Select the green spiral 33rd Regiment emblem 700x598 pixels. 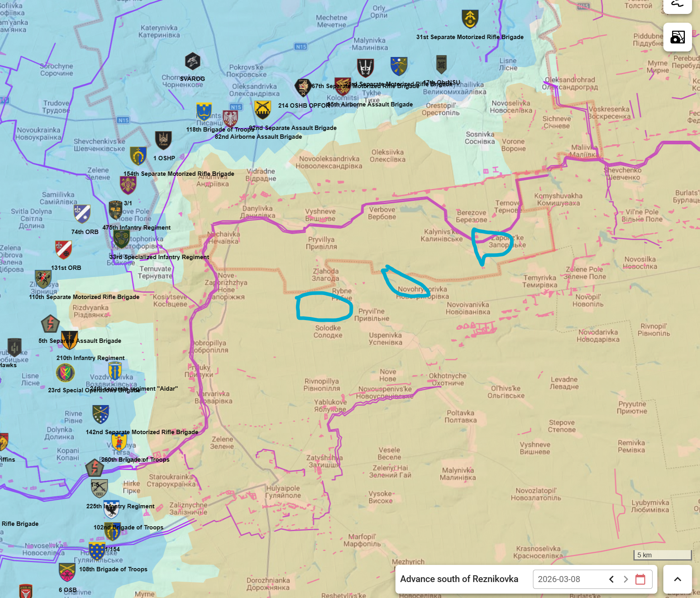click(122, 239)
